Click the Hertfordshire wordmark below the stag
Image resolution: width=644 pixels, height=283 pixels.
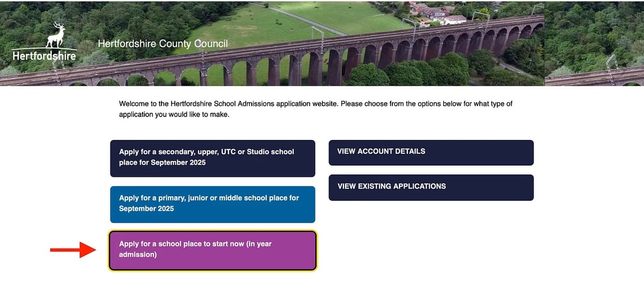[43, 56]
